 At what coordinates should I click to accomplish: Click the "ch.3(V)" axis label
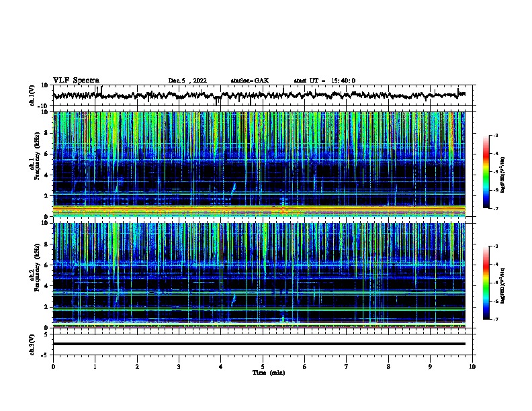click(32, 345)
